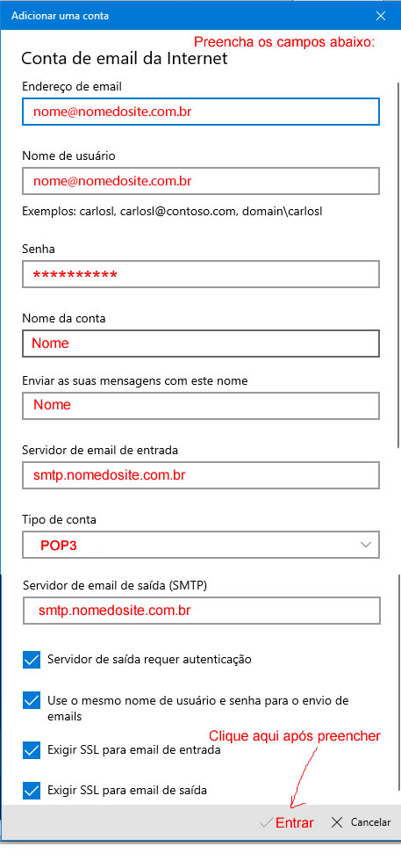Click the Nome da conta field
The height and width of the screenshot is (868, 401).
click(x=201, y=344)
